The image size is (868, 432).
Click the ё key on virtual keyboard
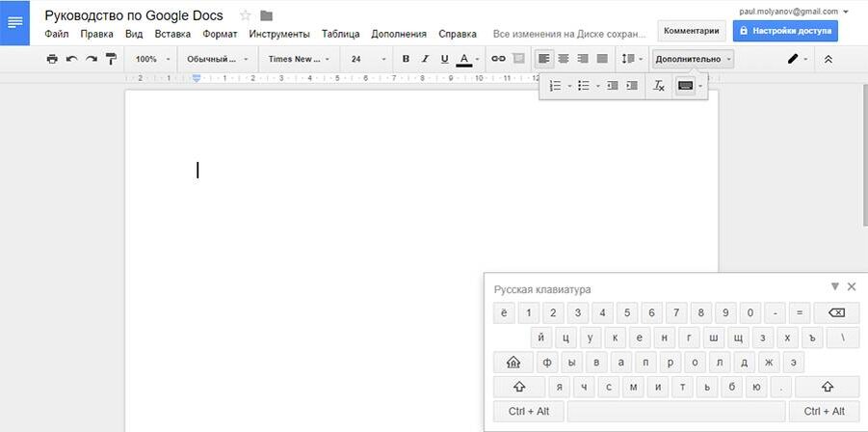coord(504,313)
